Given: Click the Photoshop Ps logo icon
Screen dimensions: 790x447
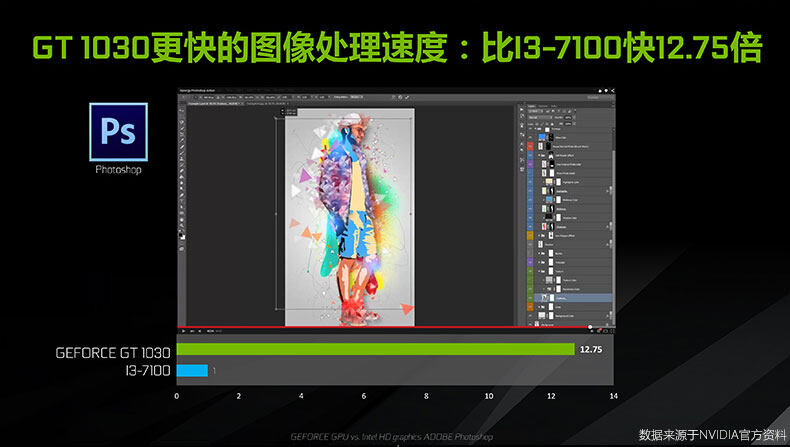Looking at the screenshot, I should (118, 132).
